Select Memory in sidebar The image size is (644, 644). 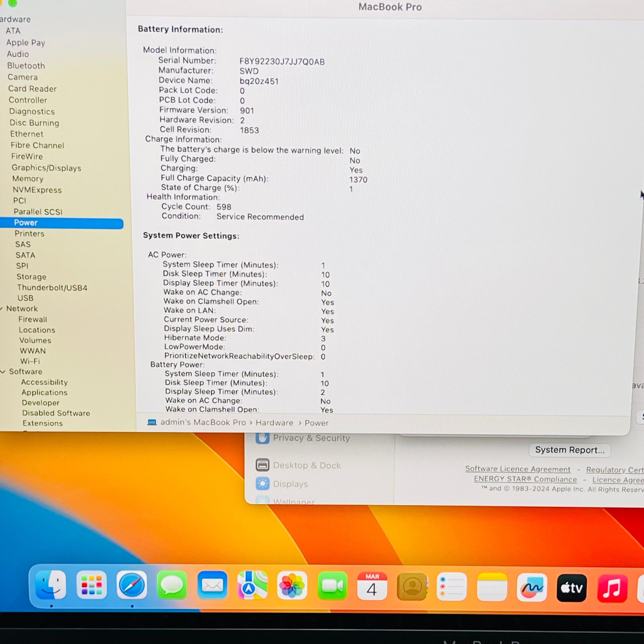[28, 179]
